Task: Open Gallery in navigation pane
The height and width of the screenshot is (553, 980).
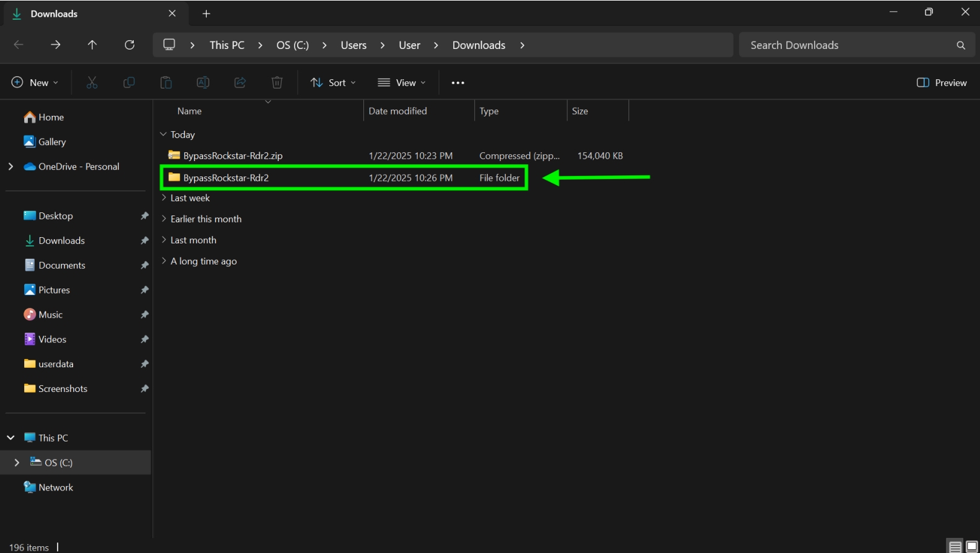Action: pyautogui.click(x=45, y=142)
